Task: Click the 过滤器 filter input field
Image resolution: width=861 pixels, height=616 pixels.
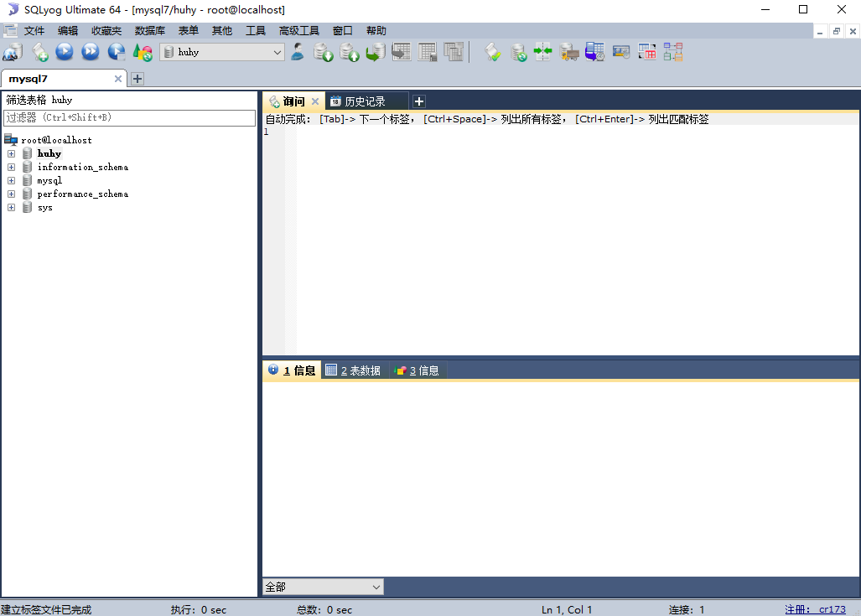Action: 130,117
